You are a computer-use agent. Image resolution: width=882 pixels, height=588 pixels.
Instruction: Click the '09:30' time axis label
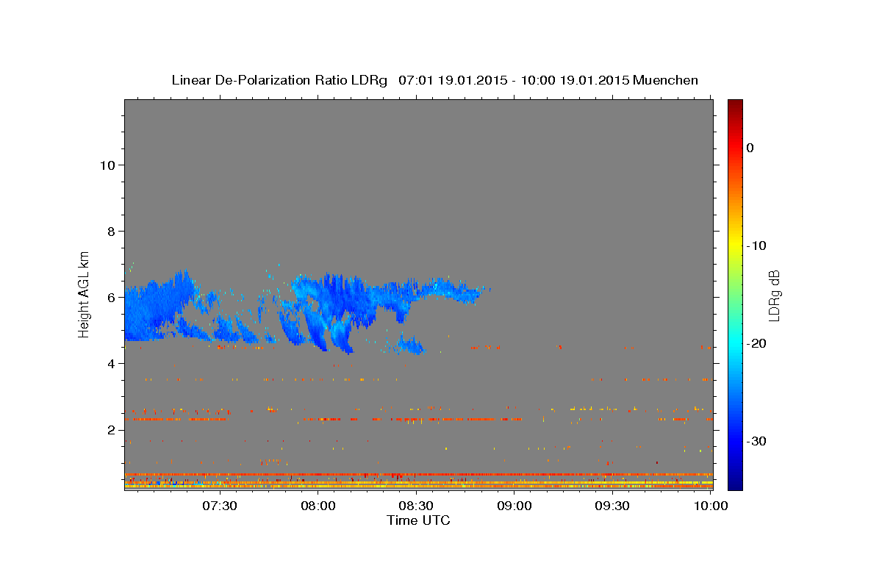[613, 506]
